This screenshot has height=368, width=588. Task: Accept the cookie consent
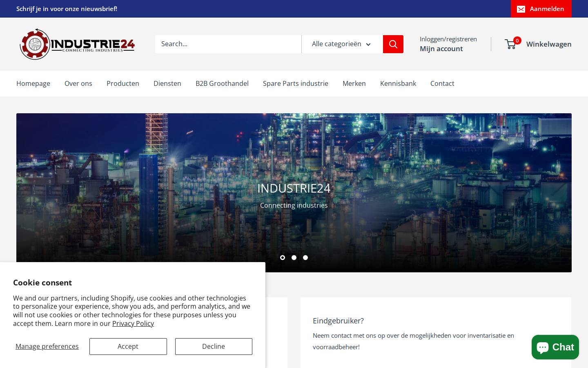pyautogui.click(x=128, y=346)
